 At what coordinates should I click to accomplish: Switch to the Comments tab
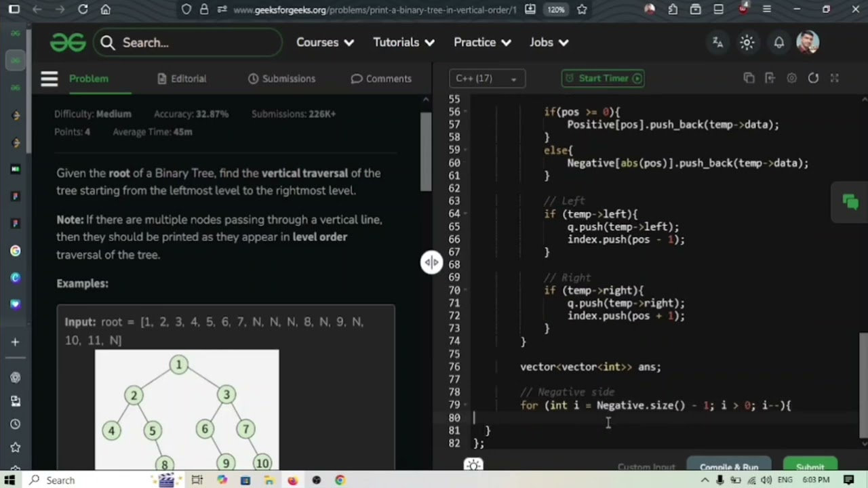[x=381, y=79]
